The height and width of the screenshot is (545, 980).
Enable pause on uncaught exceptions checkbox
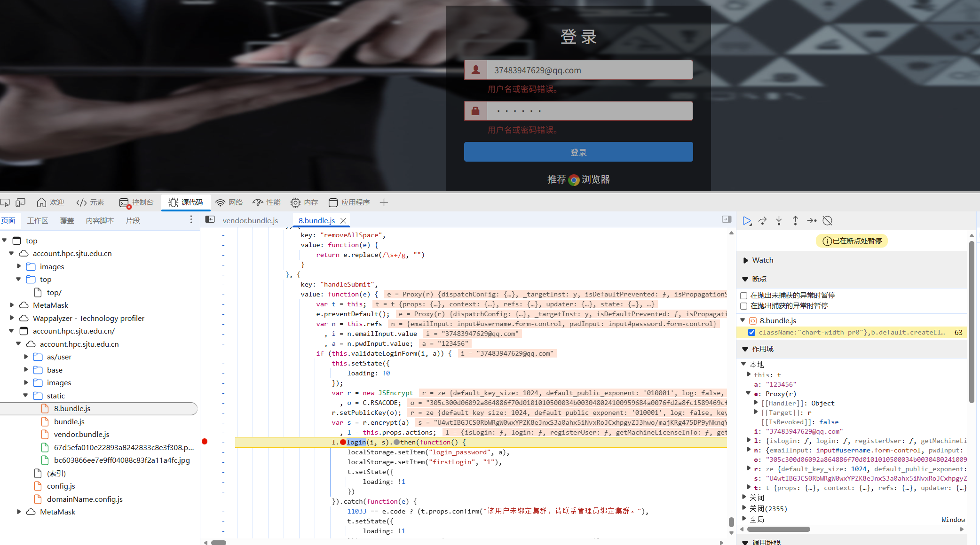[744, 296]
